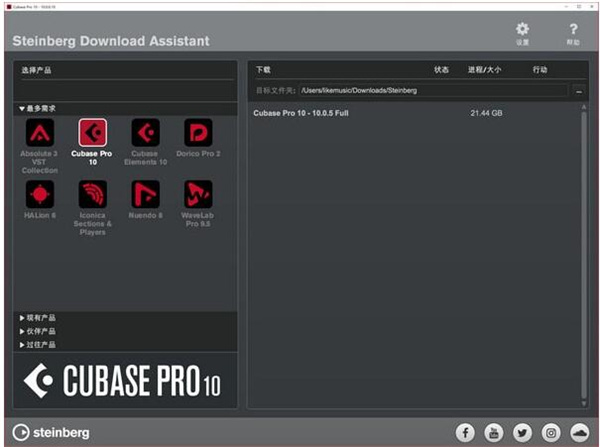Image resolution: width=600 pixels, height=447 pixels.
Task: Click the scrollbar up arrow in downloads
Action: 584,107
